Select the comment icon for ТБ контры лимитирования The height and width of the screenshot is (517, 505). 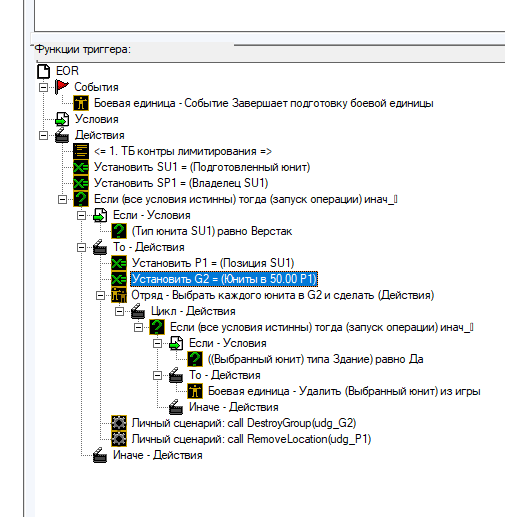[81, 151]
